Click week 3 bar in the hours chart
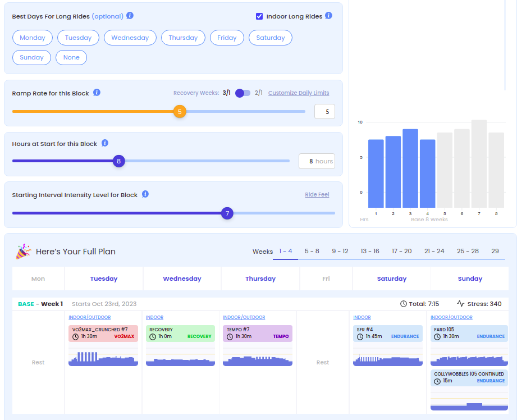517x420 pixels. (410, 168)
